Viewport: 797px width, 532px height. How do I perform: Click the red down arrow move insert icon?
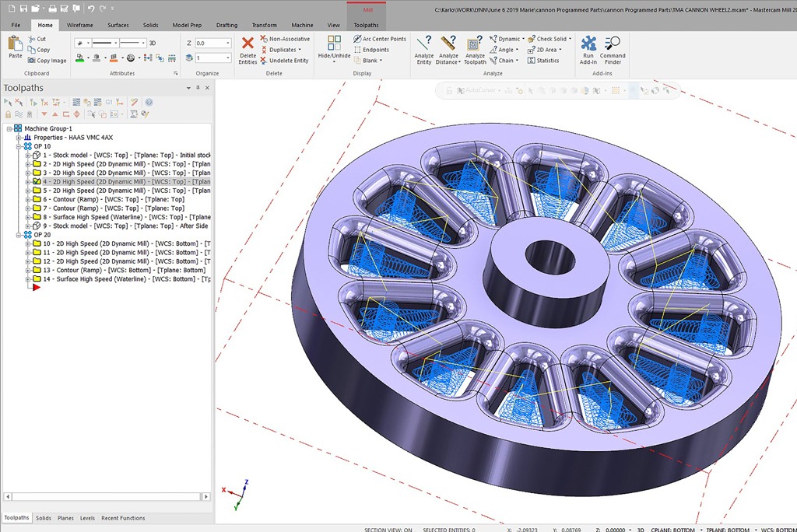tap(44, 114)
